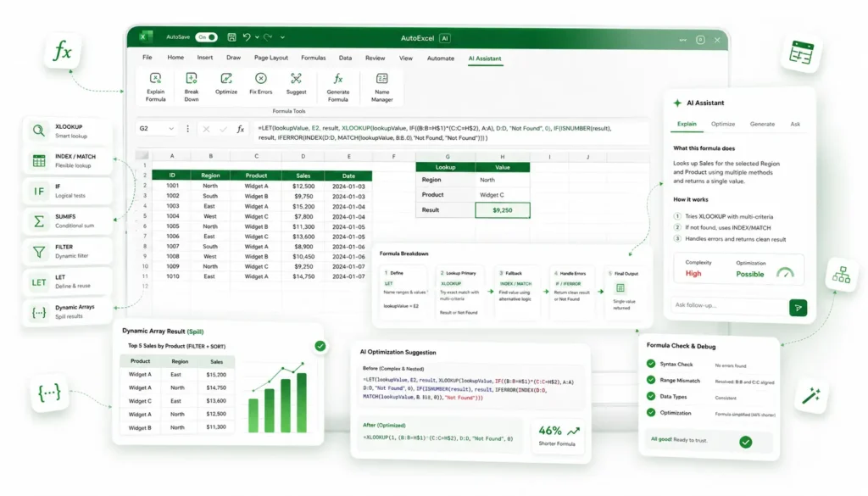The height and width of the screenshot is (496, 868).
Task: Open the Optimize formula tool
Action: point(225,79)
